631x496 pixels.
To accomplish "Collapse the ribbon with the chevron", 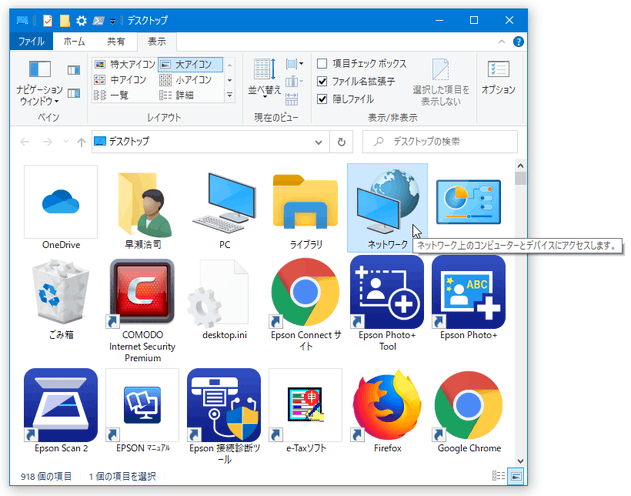I will (x=501, y=41).
